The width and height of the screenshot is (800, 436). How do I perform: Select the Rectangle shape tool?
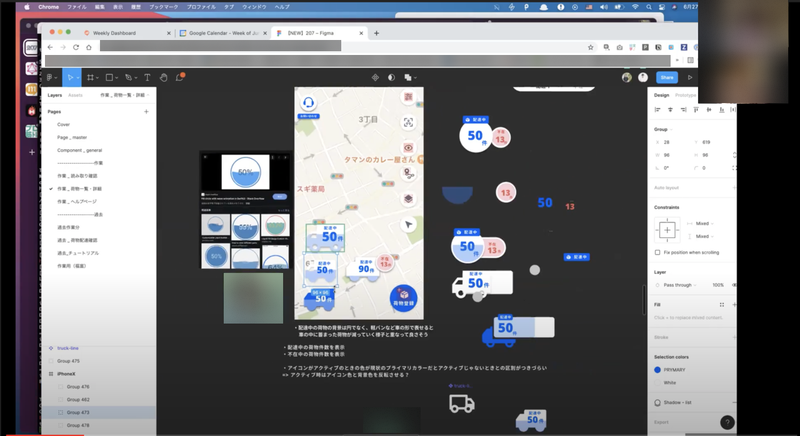click(x=109, y=78)
